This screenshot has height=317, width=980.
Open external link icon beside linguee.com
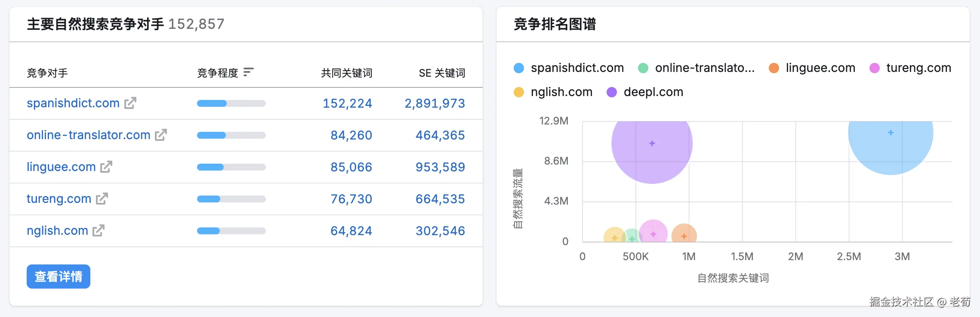tap(106, 167)
